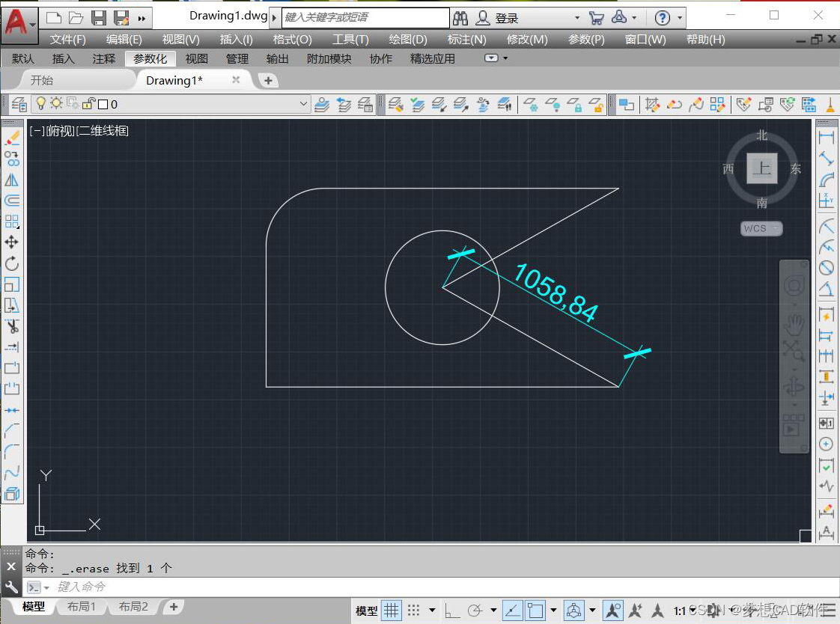Click the Make Object's Layer Current icon
This screenshot has width=840, height=624.
(321, 104)
